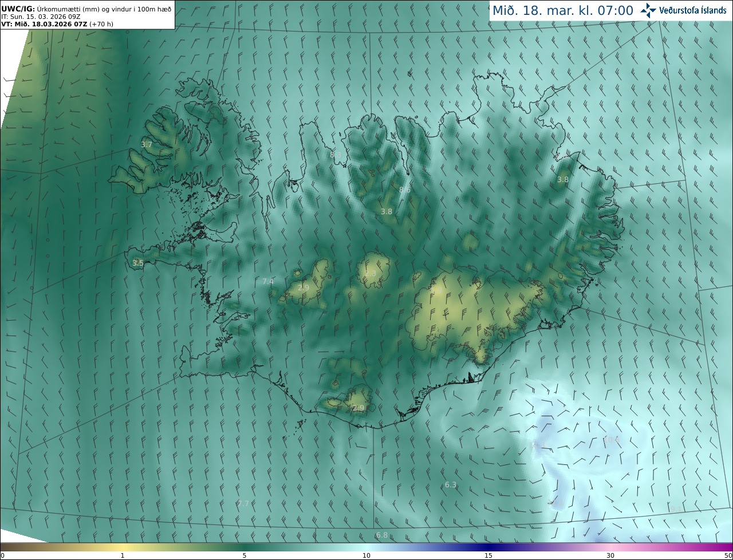Click the 10.6 value in the pale-blue area
The image size is (733, 560).
point(612,440)
